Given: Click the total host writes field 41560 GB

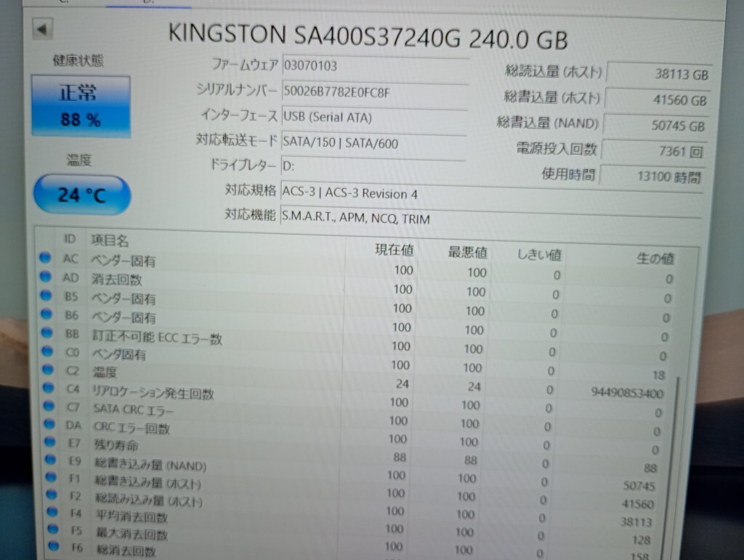Looking at the screenshot, I should [x=658, y=100].
